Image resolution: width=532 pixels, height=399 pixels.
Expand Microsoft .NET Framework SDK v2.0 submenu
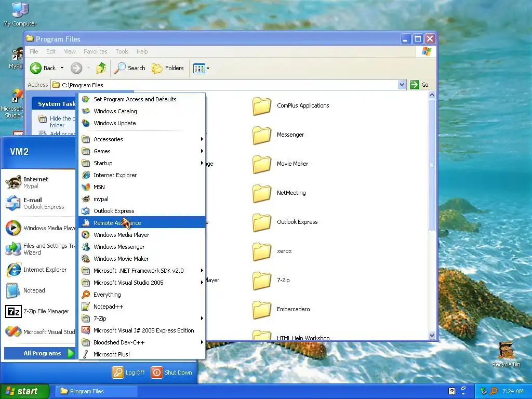tap(142, 270)
